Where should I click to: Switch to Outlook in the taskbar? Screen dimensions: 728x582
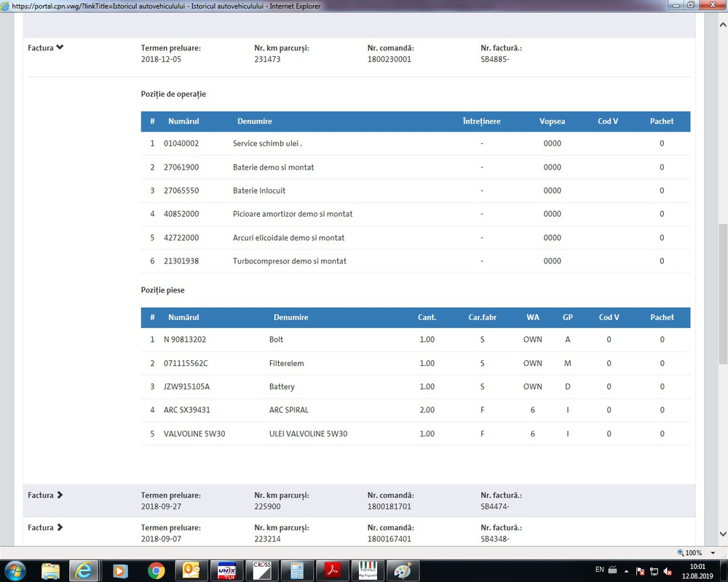pyautogui.click(x=191, y=570)
